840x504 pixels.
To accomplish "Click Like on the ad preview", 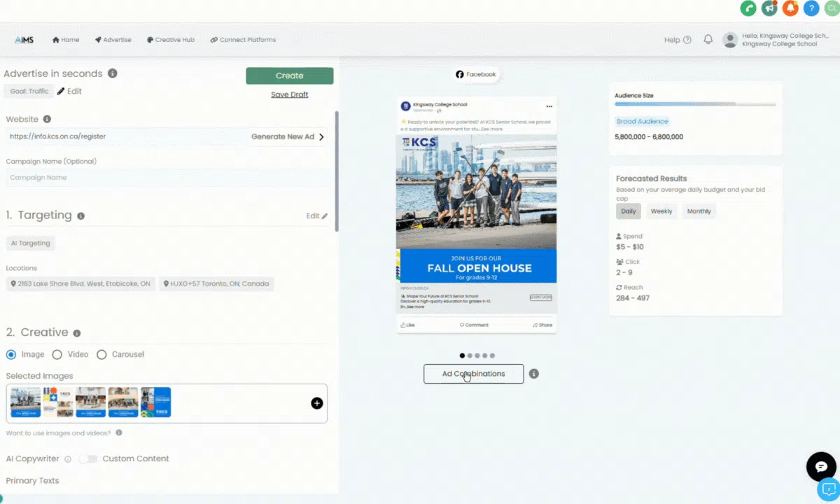I will coord(407,325).
